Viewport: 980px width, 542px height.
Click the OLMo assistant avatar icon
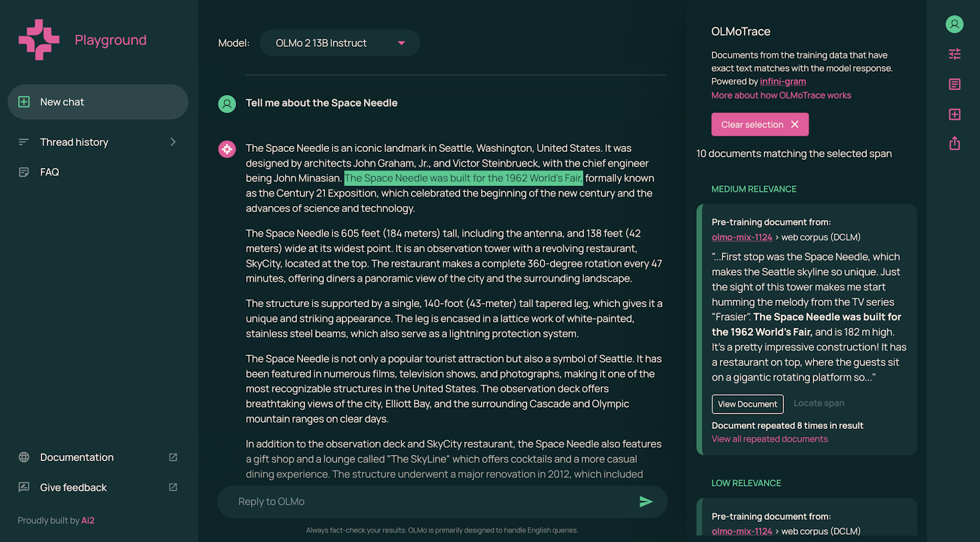pyautogui.click(x=227, y=149)
